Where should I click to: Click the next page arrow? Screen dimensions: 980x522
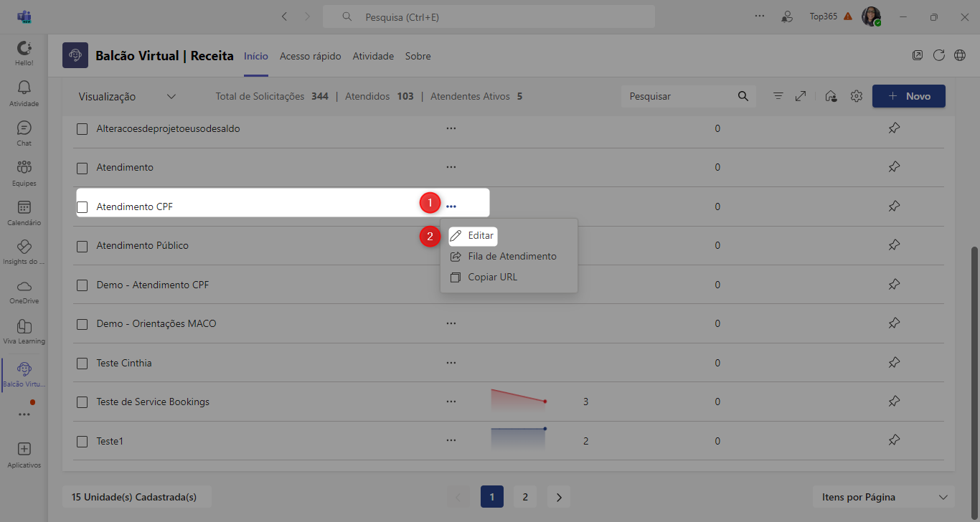click(x=559, y=497)
